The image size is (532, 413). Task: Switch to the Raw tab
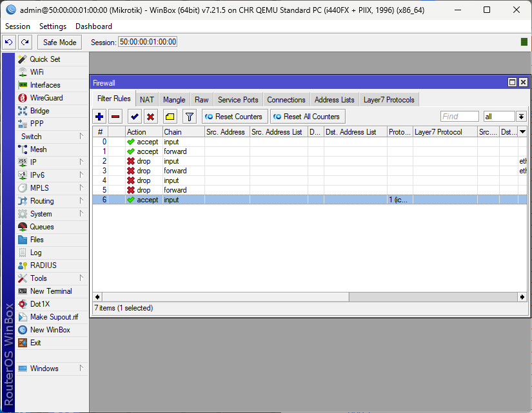click(202, 100)
